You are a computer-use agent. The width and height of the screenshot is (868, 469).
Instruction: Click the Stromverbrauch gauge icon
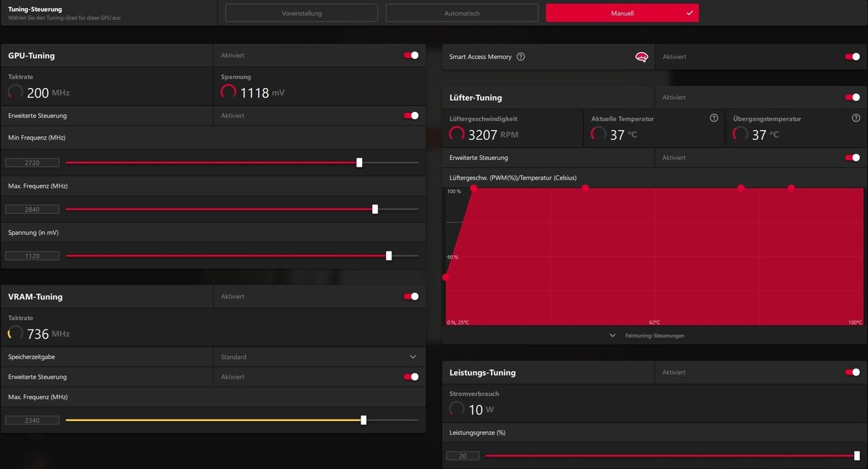click(x=457, y=409)
